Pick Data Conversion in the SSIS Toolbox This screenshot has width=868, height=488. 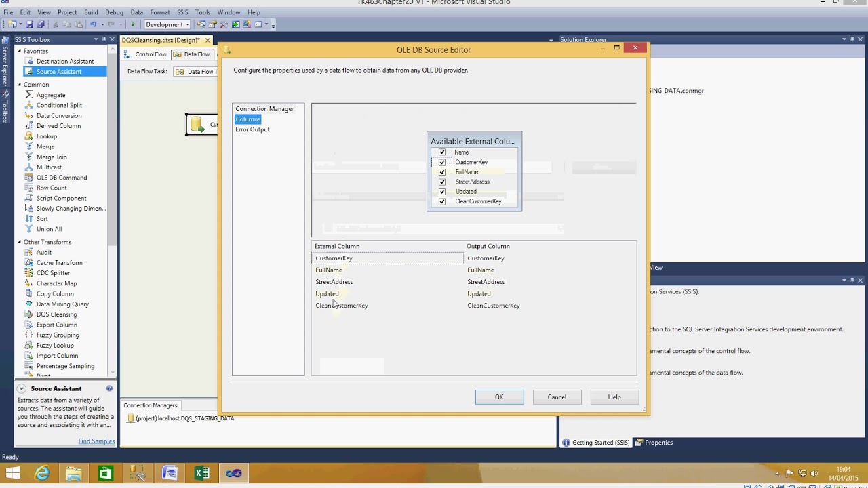click(x=59, y=115)
